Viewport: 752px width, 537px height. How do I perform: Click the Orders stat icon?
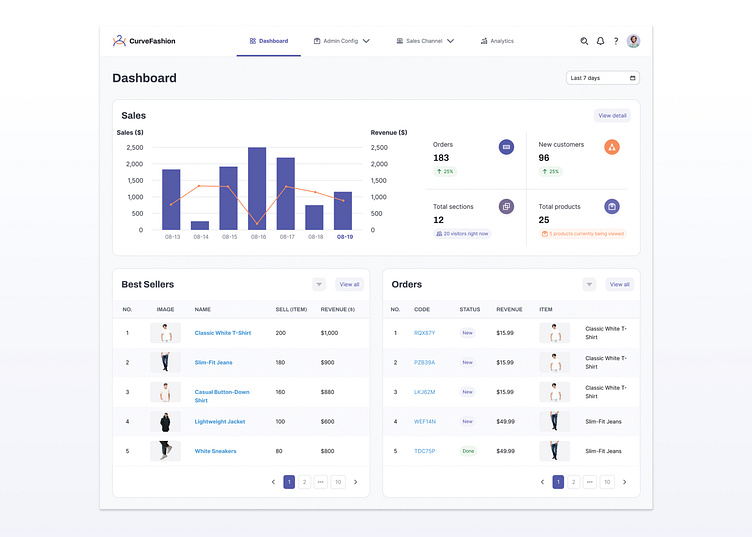pos(506,147)
